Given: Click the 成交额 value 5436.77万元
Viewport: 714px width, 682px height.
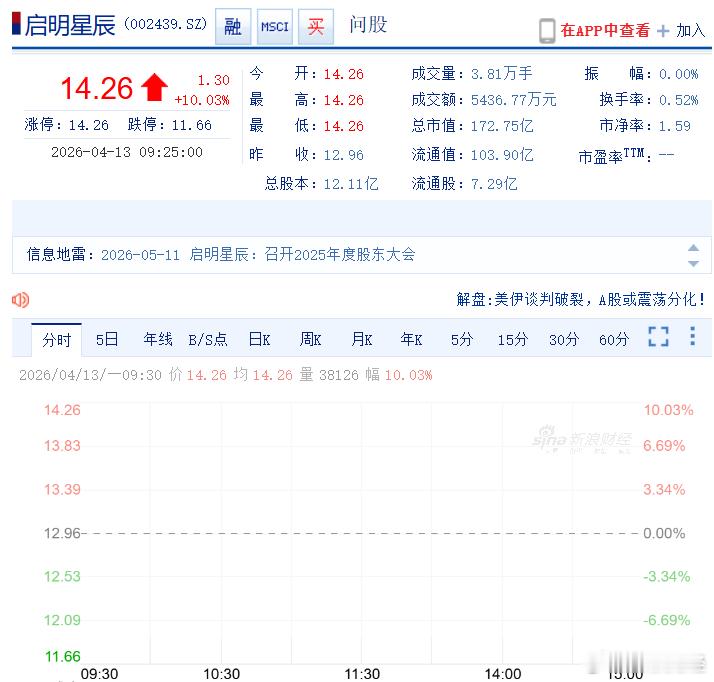Looking at the screenshot, I should pyautogui.click(x=514, y=100).
